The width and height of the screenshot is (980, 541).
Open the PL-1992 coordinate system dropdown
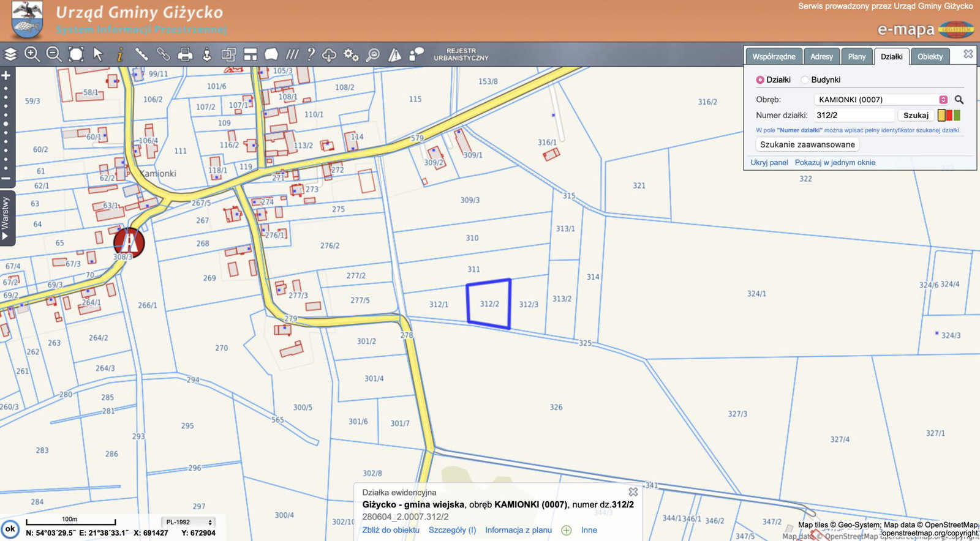pyautogui.click(x=189, y=522)
